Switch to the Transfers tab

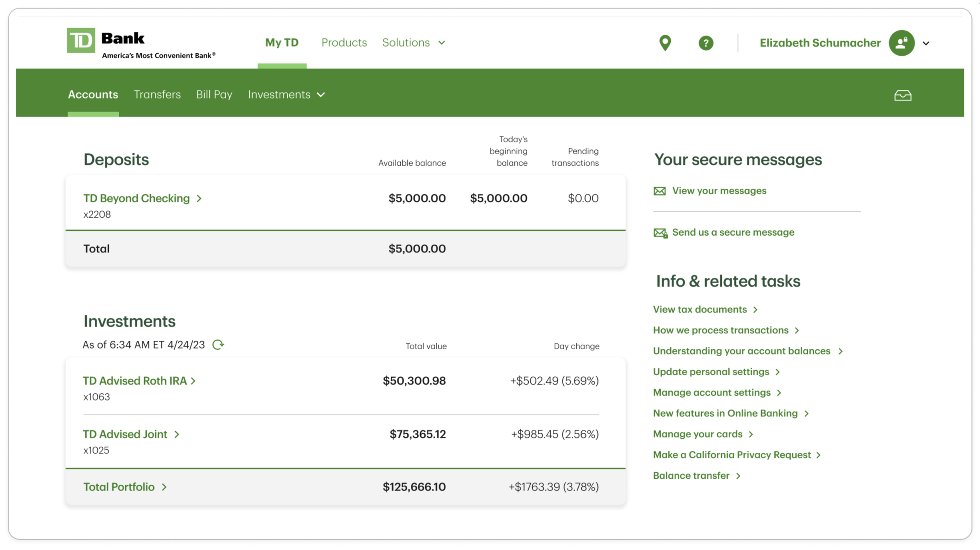click(157, 95)
